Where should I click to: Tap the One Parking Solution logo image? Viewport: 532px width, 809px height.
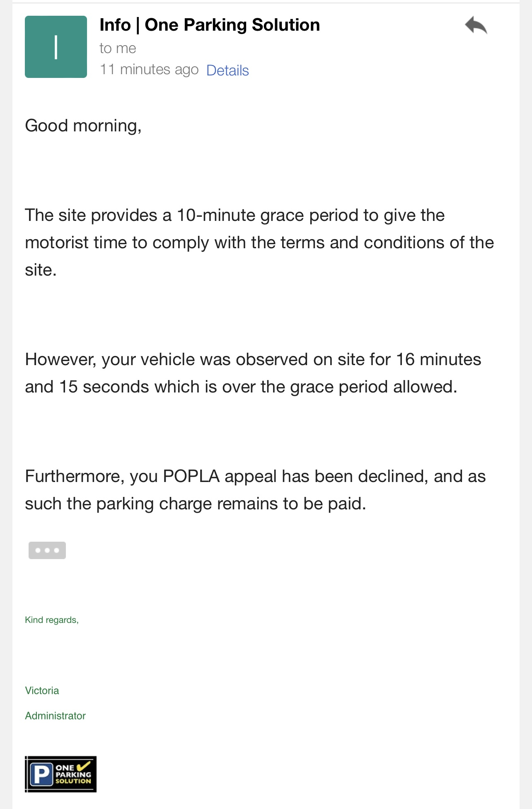[x=60, y=774]
